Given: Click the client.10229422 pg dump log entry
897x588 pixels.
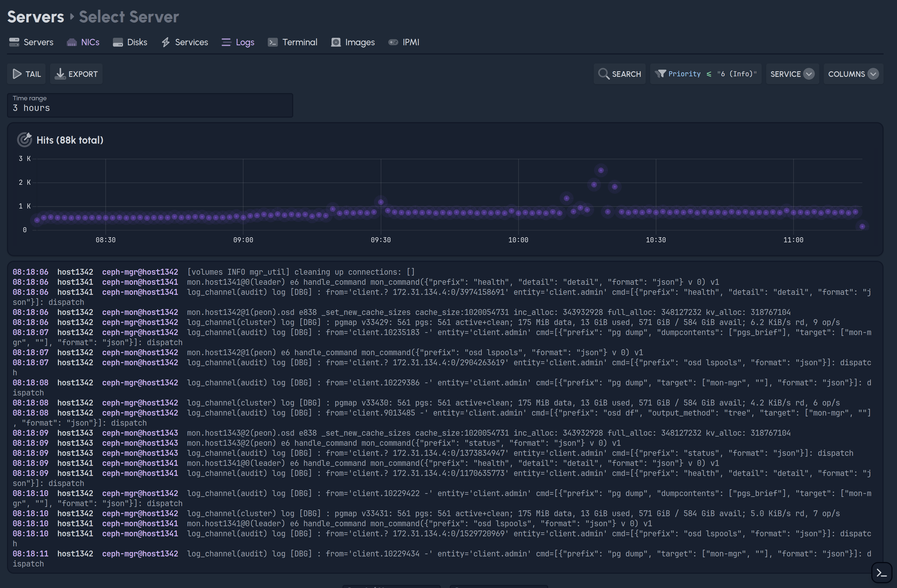Looking at the screenshot, I should [x=442, y=498].
